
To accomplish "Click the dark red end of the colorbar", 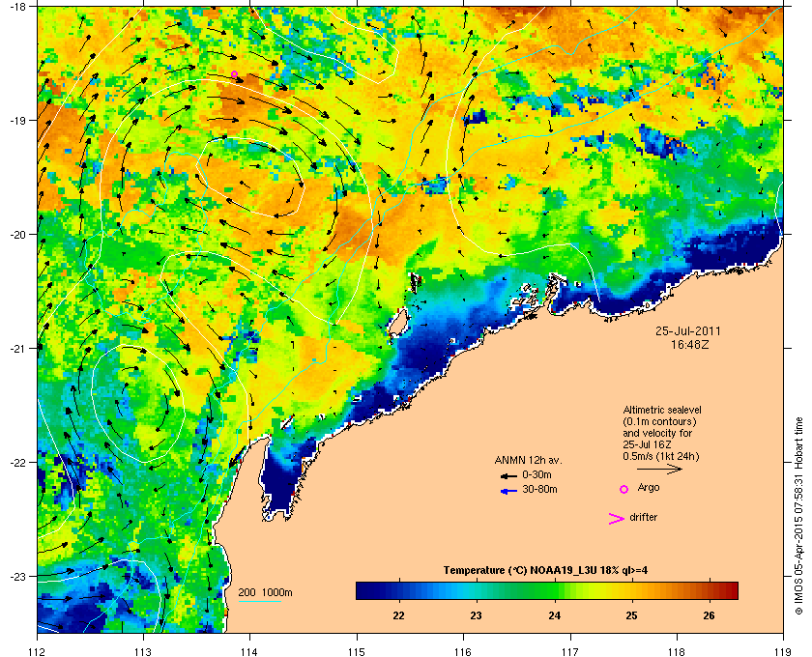I will [x=731, y=590].
